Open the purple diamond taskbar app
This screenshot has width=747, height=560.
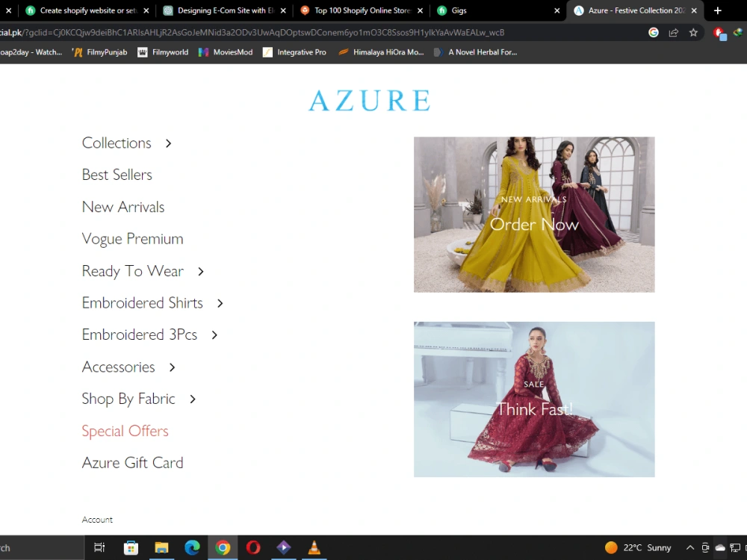pyautogui.click(x=283, y=547)
